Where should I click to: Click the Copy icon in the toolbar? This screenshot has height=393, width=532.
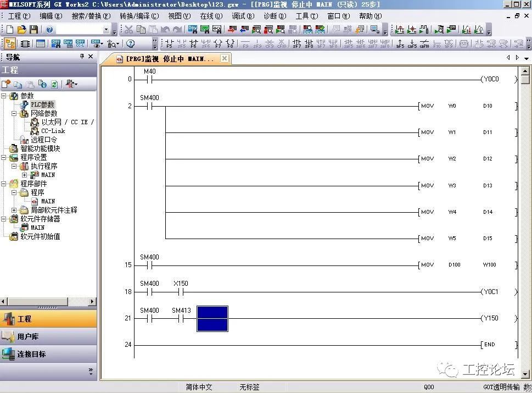click(141, 30)
